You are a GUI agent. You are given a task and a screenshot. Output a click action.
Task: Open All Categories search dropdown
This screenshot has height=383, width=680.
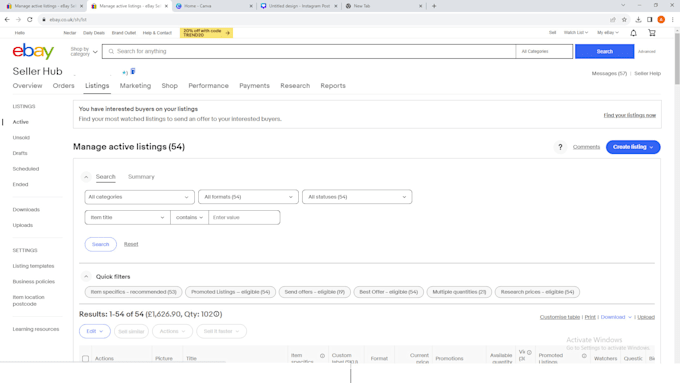(544, 51)
